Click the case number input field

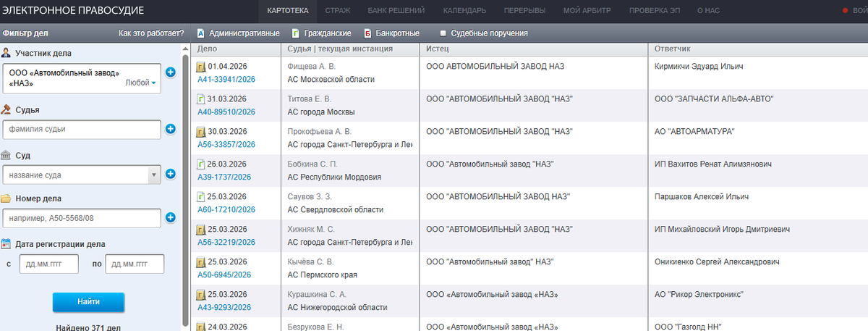coord(82,217)
